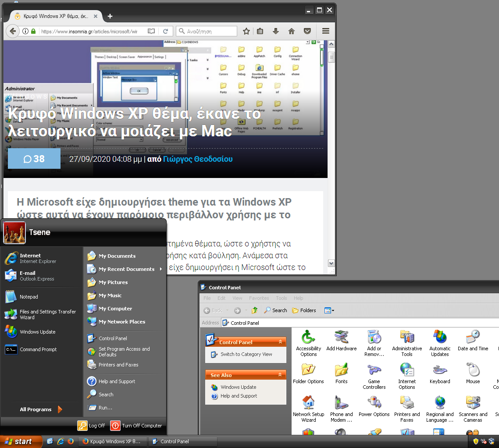Open Fonts folder icon
This screenshot has height=448, width=499.
click(x=342, y=373)
